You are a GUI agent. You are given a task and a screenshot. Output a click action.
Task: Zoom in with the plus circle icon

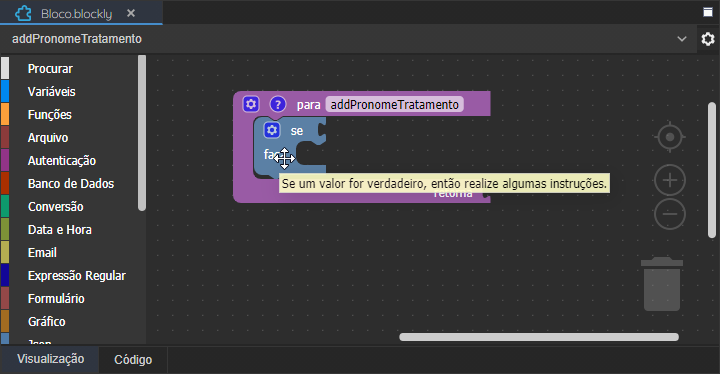[x=670, y=180]
